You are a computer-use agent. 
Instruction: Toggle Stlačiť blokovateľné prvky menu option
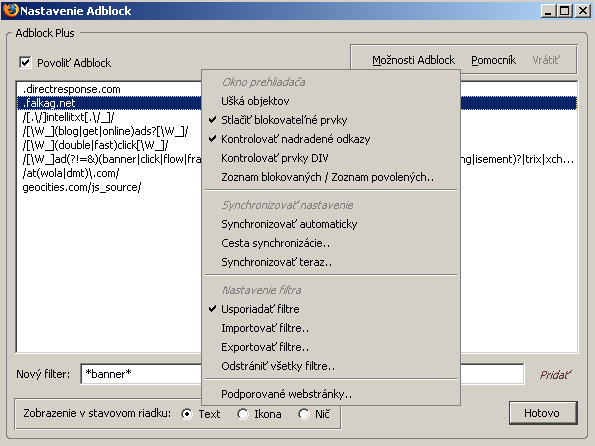pyautogui.click(x=331, y=120)
